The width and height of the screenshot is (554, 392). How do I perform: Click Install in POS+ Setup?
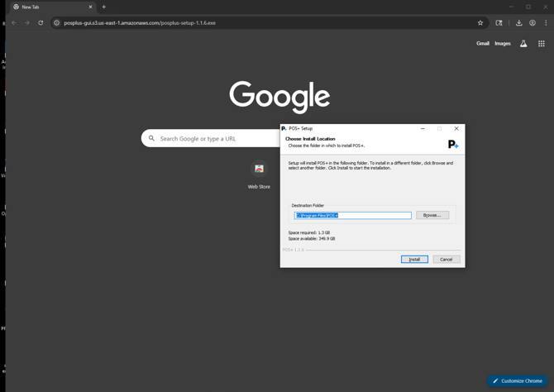click(x=414, y=260)
